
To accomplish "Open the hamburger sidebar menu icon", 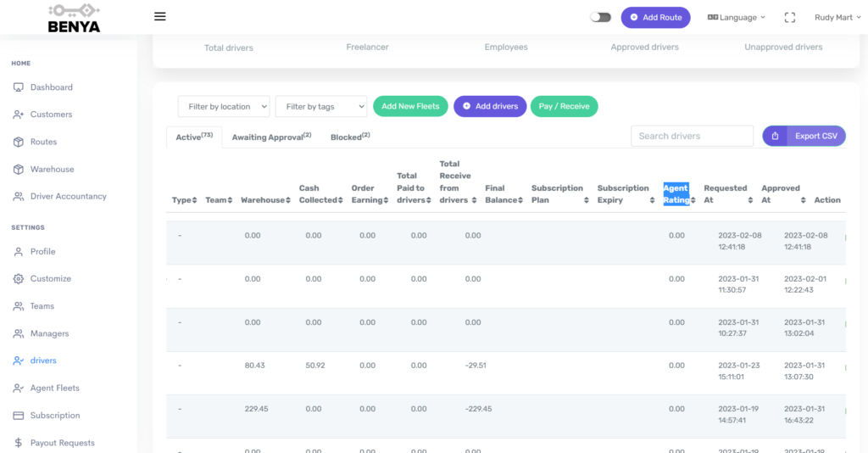I will tap(160, 16).
